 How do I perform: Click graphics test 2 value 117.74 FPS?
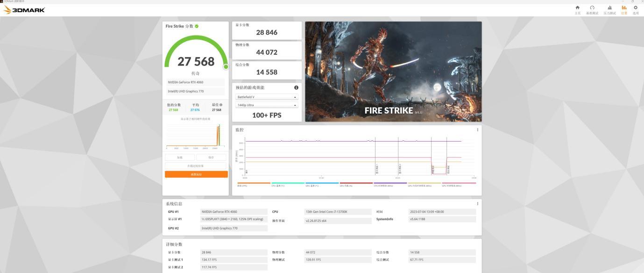[234, 267]
